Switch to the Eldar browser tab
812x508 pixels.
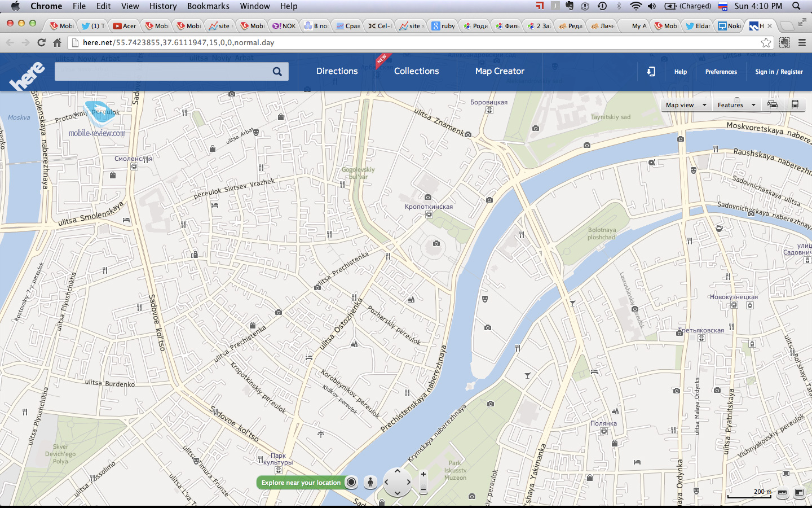click(698, 25)
